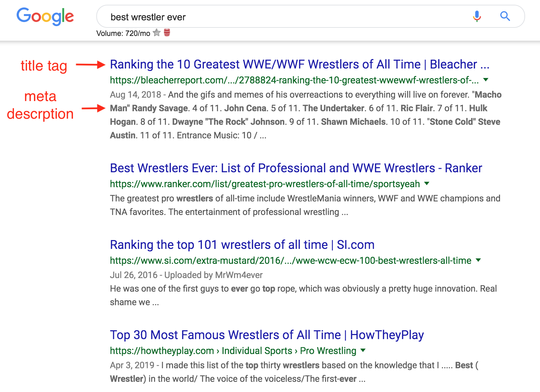The height and width of the screenshot is (392, 540).
Task: Click the star icon beside Volume
Action: (x=156, y=33)
